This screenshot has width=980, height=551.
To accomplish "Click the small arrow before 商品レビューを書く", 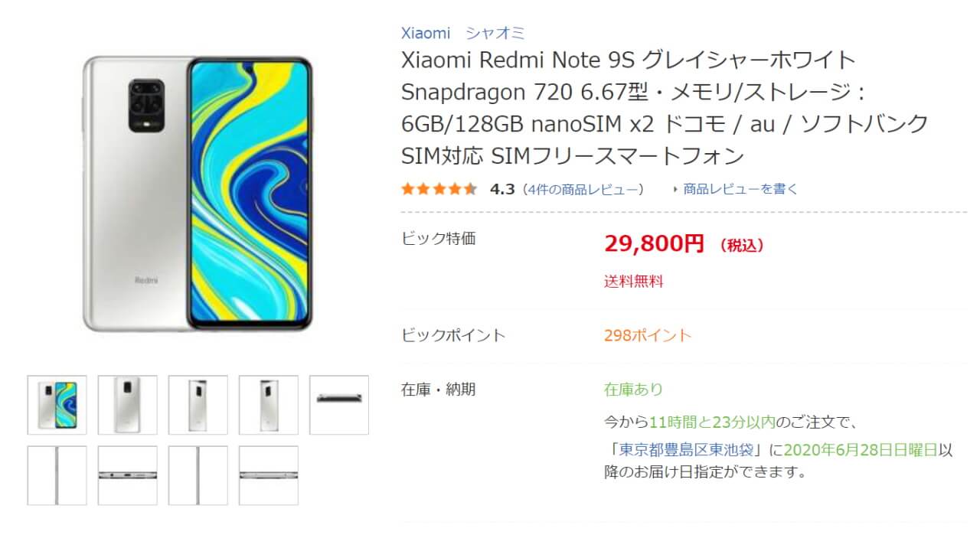I will coord(675,189).
